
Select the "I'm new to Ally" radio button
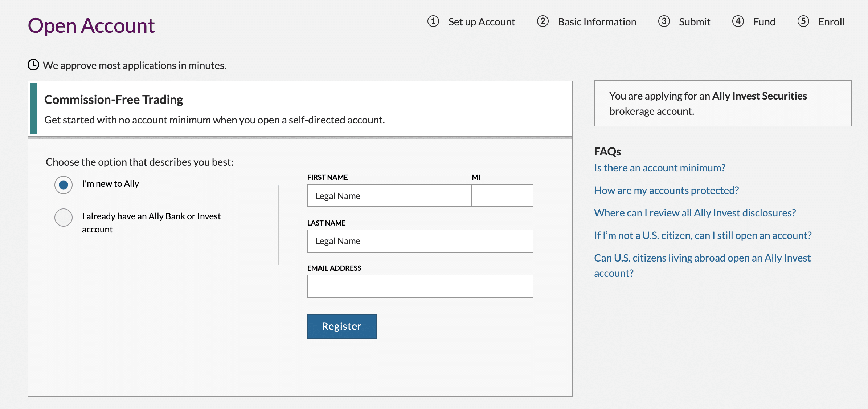(64, 185)
